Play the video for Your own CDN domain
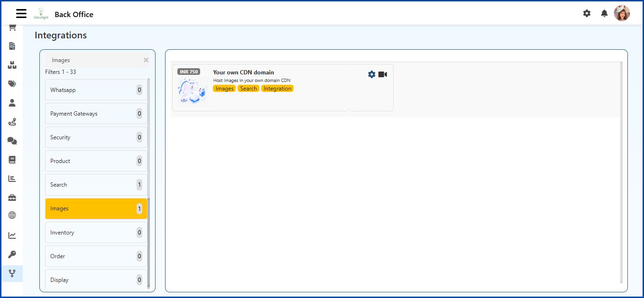Viewport: 644px width, 298px height. pos(383,74)
